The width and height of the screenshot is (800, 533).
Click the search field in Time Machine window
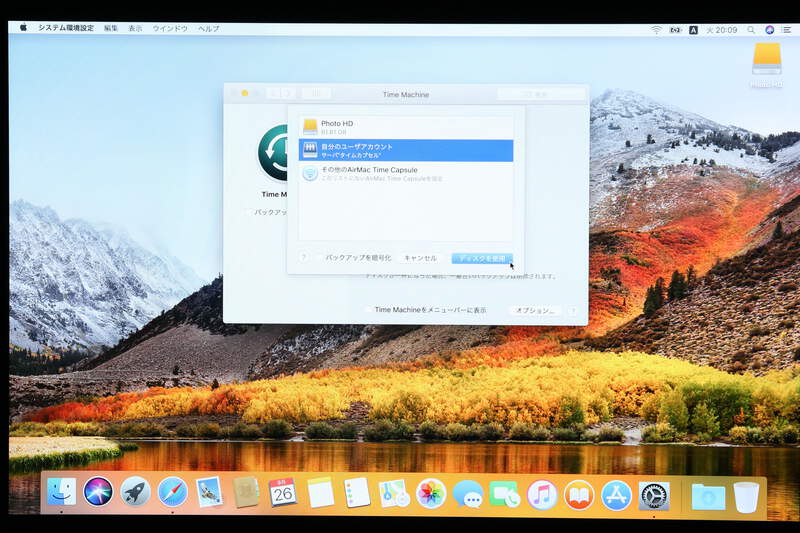coord(541,94)
